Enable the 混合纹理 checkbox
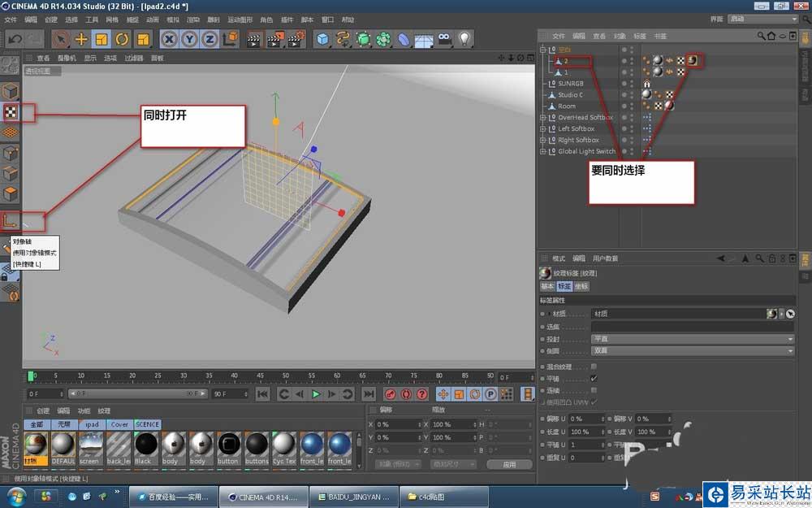This screenshot has width=812, height=508. 594,367
